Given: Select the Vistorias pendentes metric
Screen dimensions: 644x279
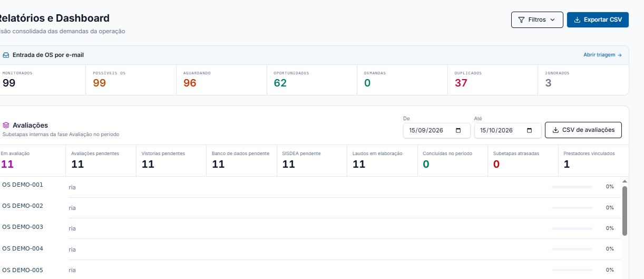Looking at the screenshot, I should [x=171, y=160].
